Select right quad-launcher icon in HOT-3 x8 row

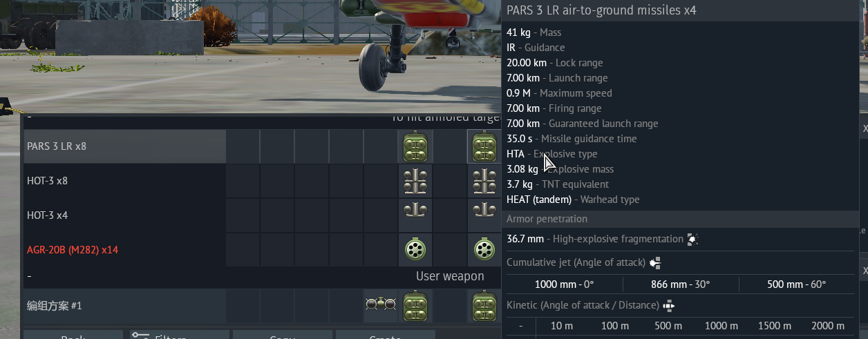pyautogui.click(x=484, y=181)
